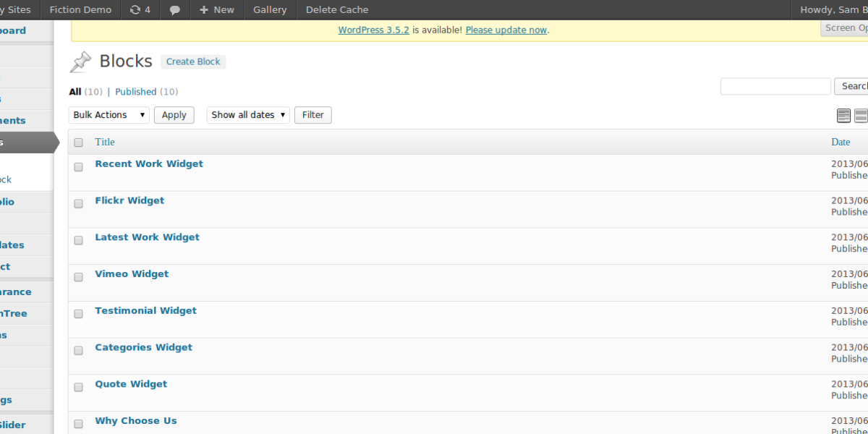The image size is (868, 434).
Task: Open the comments bubble icon in admin bar
Action: pos(175,10)
